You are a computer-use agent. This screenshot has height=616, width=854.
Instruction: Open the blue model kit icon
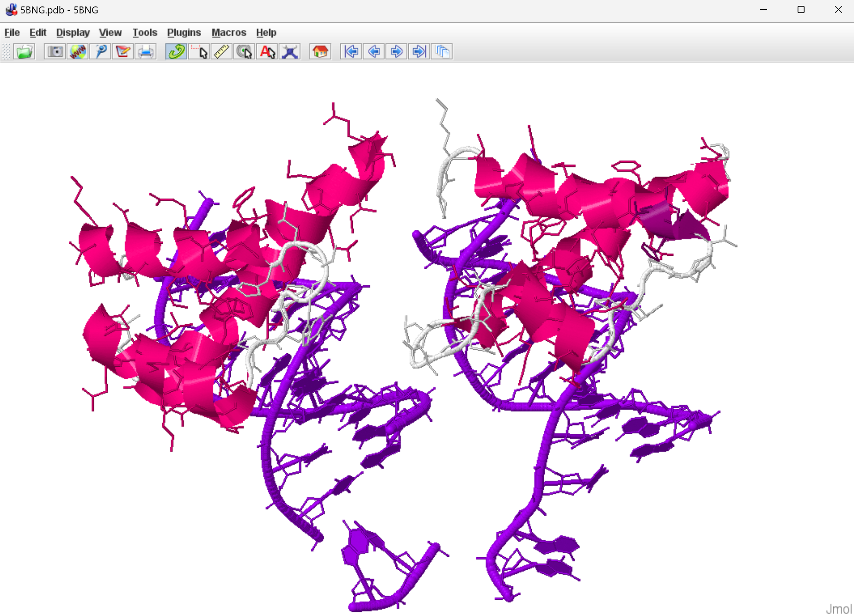(x=290, y=51)
